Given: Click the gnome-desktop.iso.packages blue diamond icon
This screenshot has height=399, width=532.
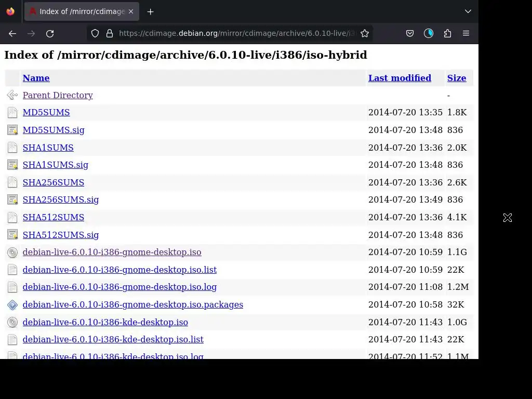Looking at the screenshot, I should [12, 304].
